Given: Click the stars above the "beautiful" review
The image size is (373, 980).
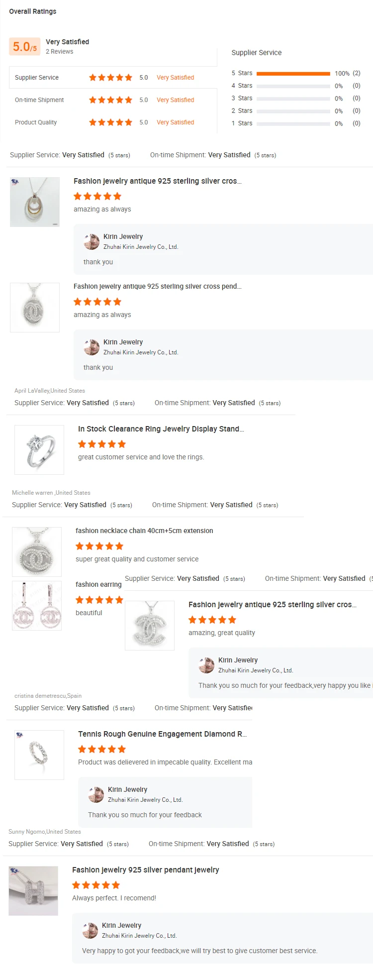Looking at the screenshot, I should (x=99, y=600).
